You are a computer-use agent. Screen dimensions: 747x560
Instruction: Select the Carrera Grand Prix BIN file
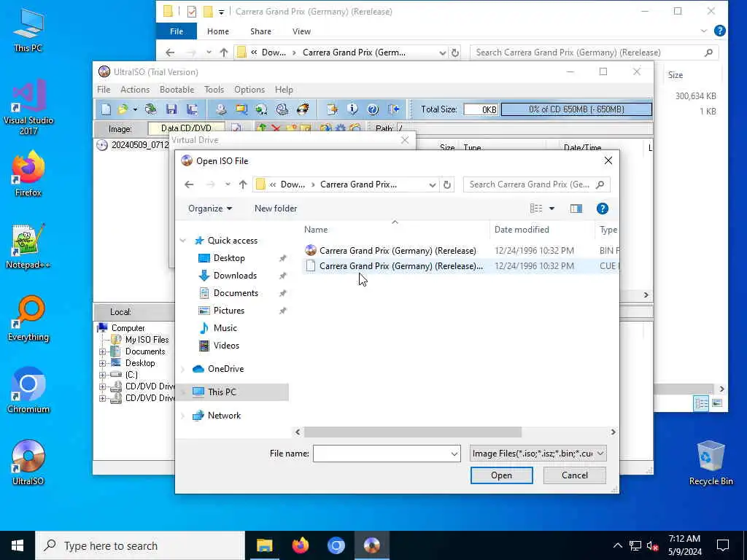(398, 251)
